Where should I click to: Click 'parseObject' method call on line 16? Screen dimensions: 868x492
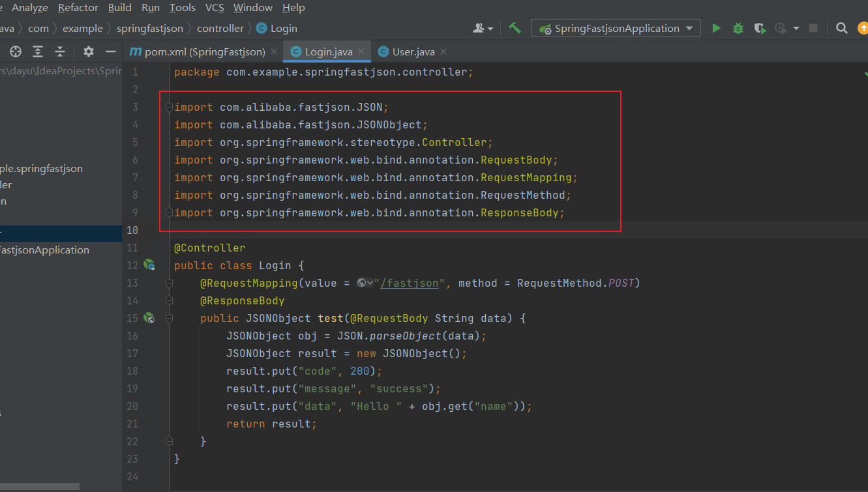(405, 336)
